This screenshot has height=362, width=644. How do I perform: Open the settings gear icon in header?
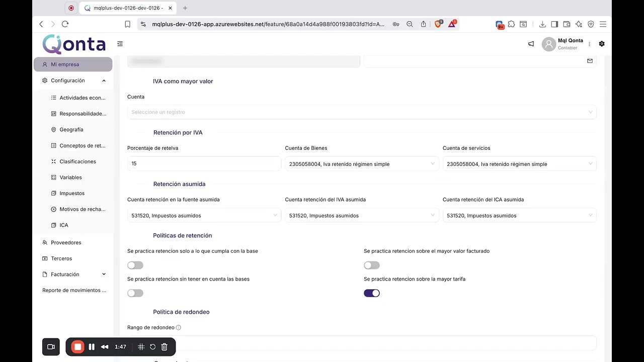click(x=602, y=44)
